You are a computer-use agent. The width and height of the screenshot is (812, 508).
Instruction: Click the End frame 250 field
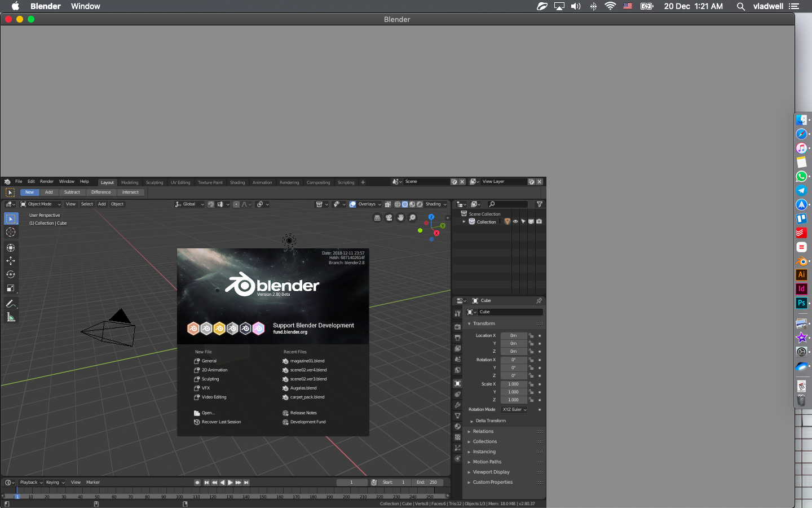(427, 483)
